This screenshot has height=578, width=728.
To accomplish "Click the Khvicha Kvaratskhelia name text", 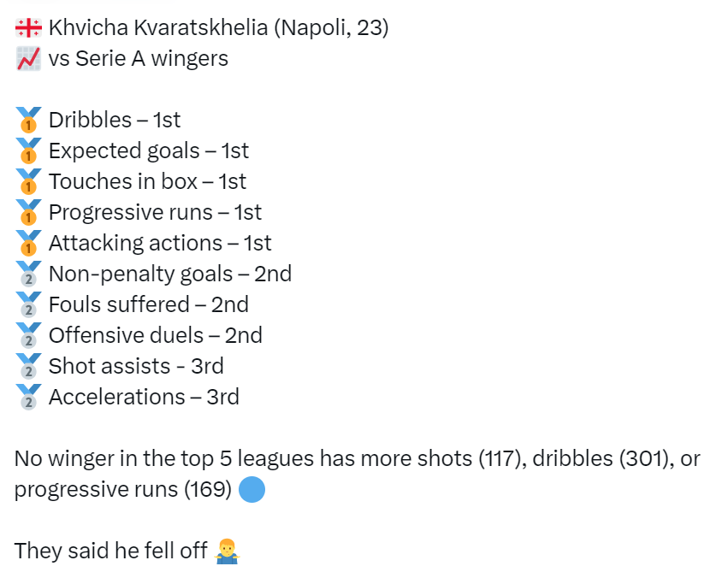I will coord(157,28).
